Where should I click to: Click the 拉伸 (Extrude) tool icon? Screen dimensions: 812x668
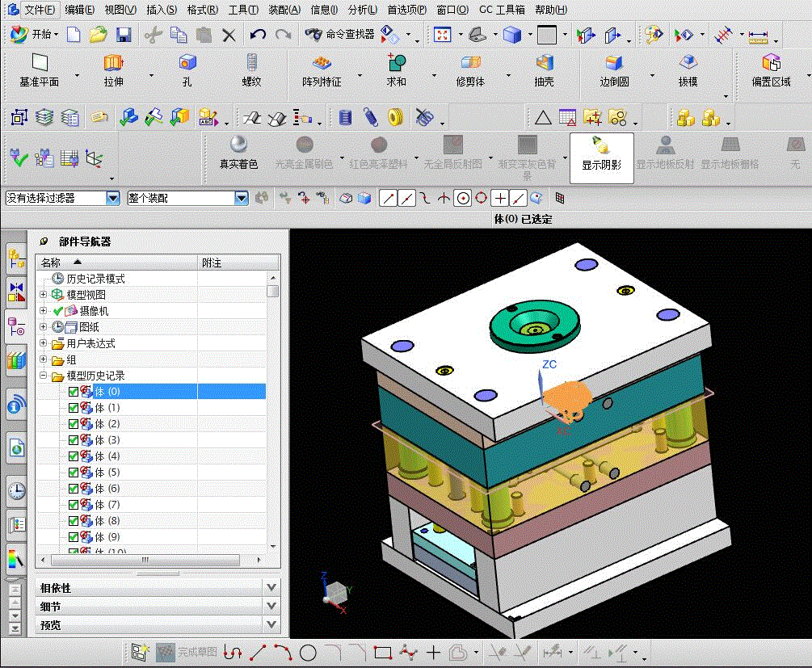tap(113, 63)
